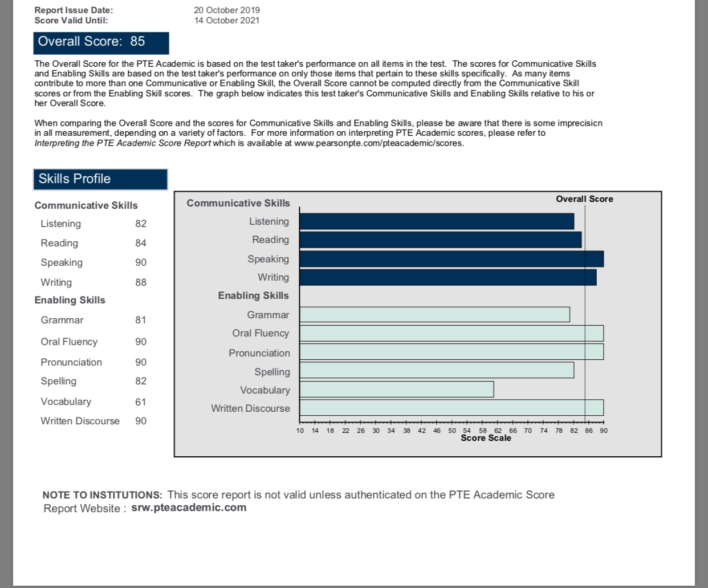Select the date 14 October 2021
This screenshot has height=588, width=708.
pos(227,21)
